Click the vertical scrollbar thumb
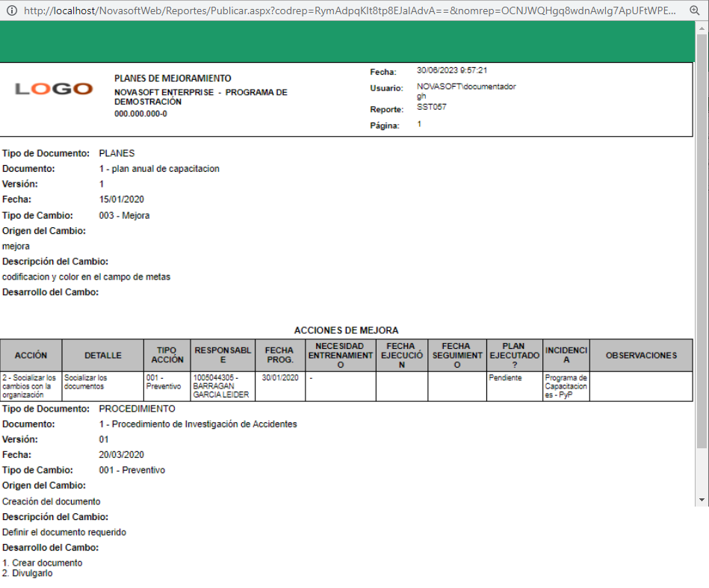The image size is (709, 588). coord(702,241)
